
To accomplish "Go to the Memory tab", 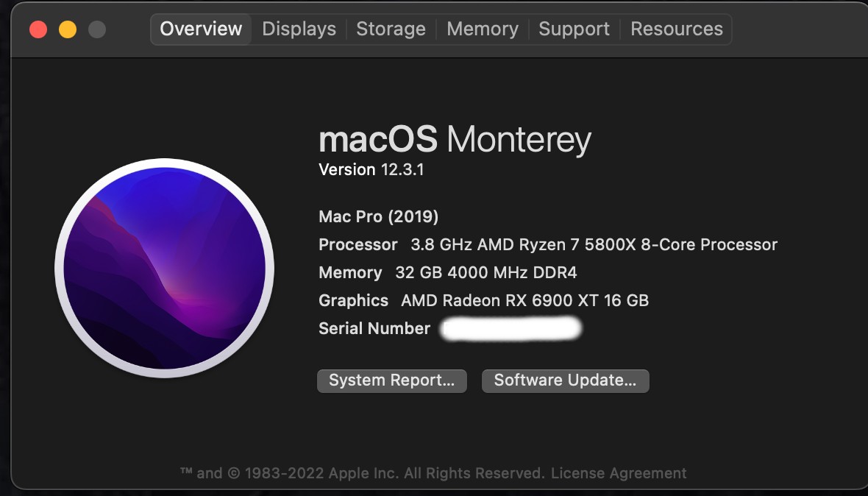I will [x=482, y=29].
